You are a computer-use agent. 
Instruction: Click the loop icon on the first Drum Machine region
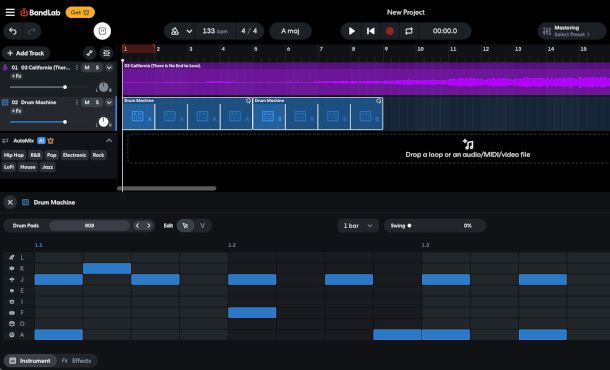coord(248,101)
